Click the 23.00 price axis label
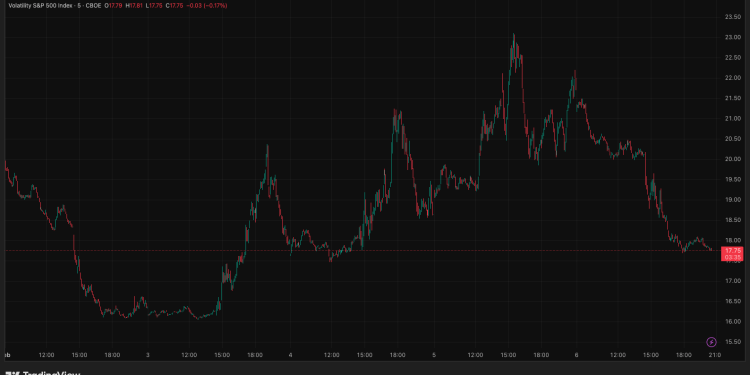The image size is (750, 375). pos(733,37)
